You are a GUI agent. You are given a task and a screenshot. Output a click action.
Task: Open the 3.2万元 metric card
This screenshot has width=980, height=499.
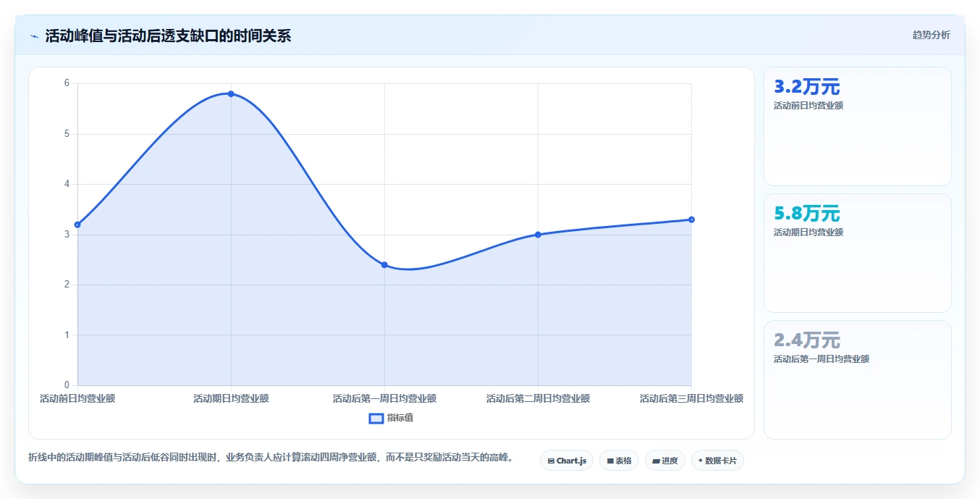[857, 127]
